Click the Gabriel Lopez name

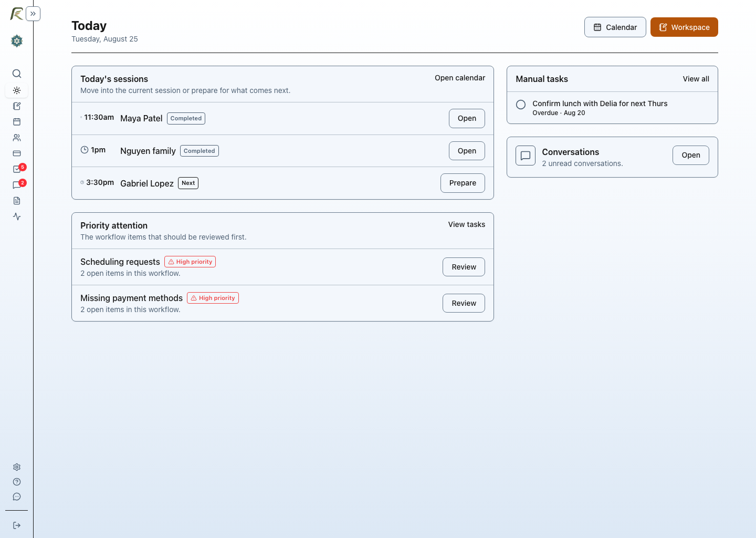coord(147,183)
